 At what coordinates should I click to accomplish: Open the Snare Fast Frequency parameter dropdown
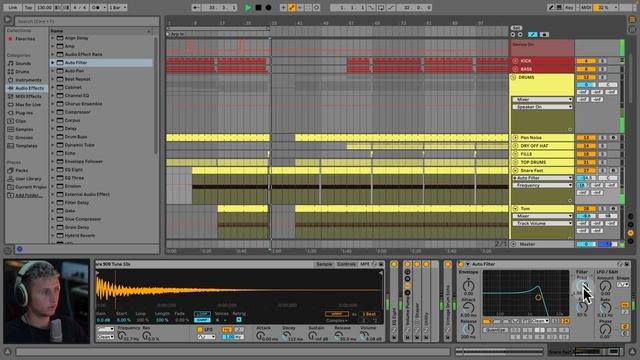pyautogui.click(x=542, y=185)
